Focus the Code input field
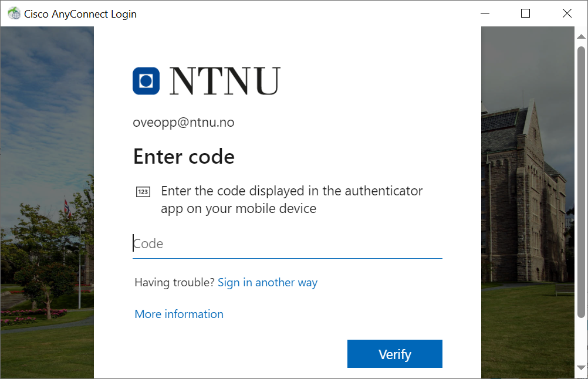588x379 pixels. tap(287, 244)
